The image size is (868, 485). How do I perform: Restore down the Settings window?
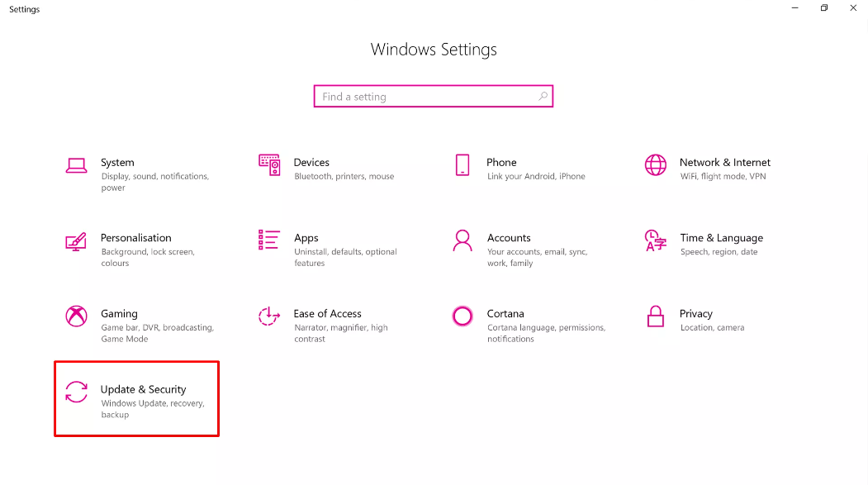(x=824, y=7)
